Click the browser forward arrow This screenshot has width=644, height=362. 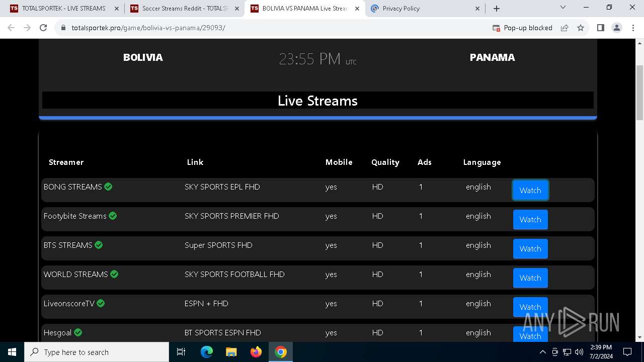click(x=27, y=28)
